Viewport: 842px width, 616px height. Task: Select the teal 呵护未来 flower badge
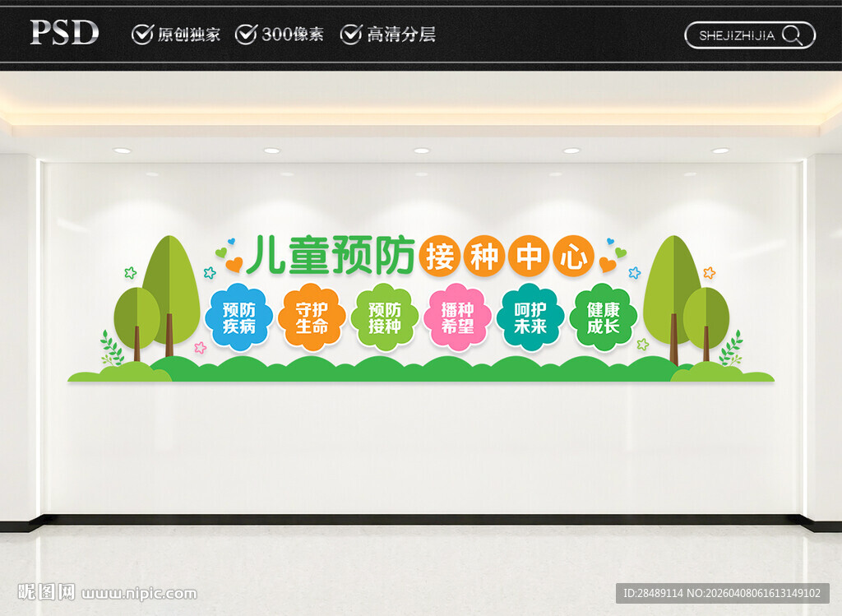tap(530, 317)
